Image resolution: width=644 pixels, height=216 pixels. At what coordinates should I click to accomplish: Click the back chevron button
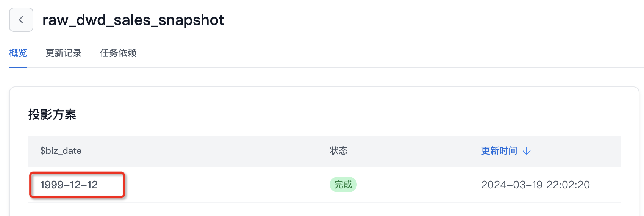click(21, 20)
